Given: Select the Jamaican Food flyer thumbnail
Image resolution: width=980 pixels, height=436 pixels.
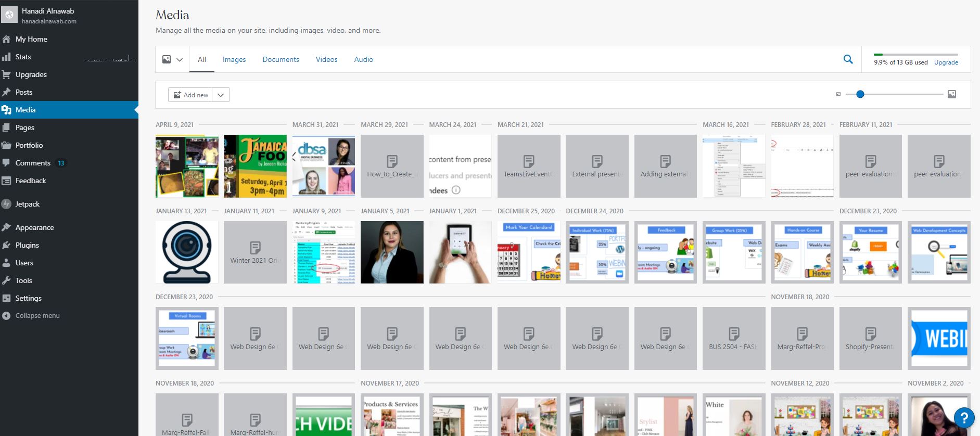Looking at the screenshot, I should click(255, 166).
